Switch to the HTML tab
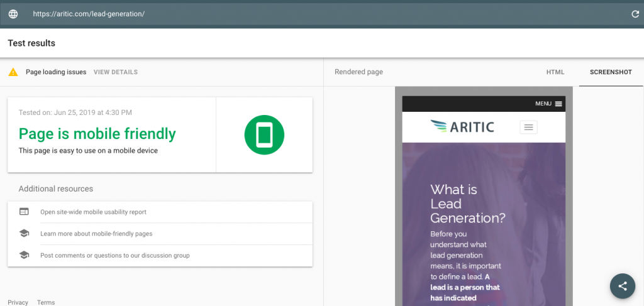Image resolution: width=644 pixels, height=306 pixels. pyautogui.click(x=555, y=72)
